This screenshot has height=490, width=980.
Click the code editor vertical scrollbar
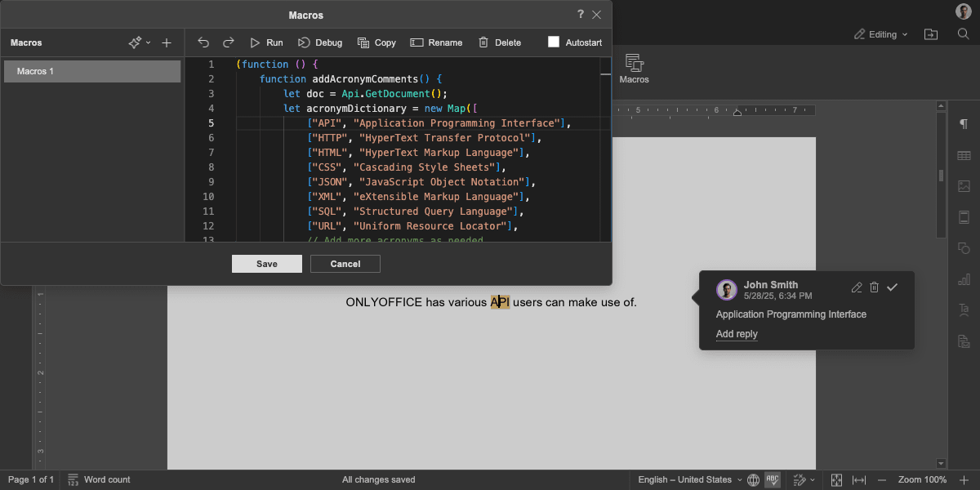[606, 149]
